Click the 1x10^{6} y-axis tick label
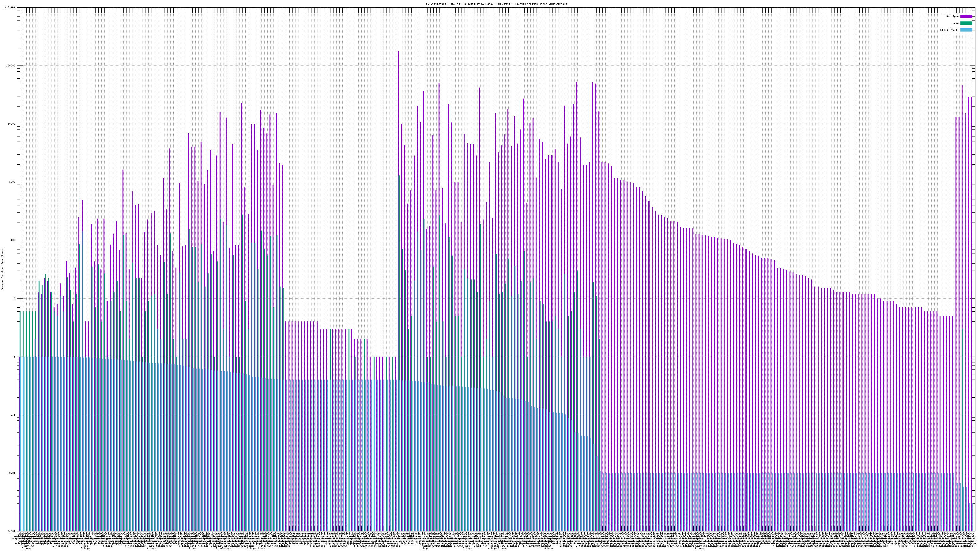This screenshot has height=551, width=980. (x=9, y=7)
